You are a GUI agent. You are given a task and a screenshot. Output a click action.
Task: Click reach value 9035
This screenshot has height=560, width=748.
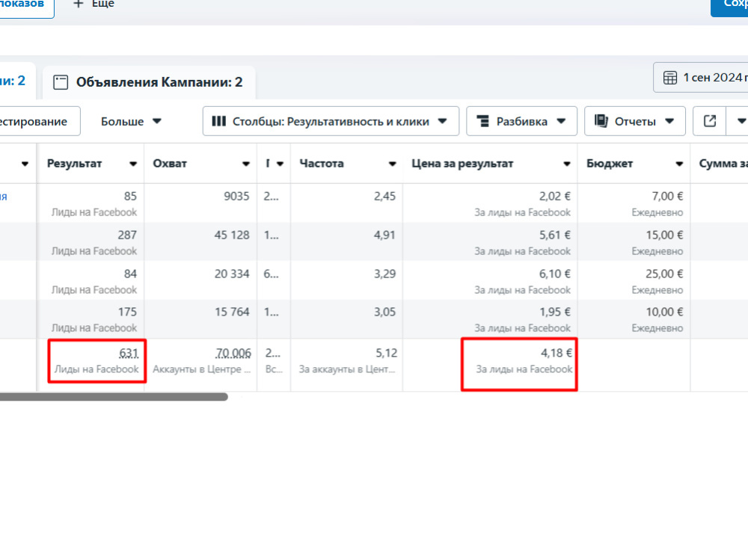[236, 196]
